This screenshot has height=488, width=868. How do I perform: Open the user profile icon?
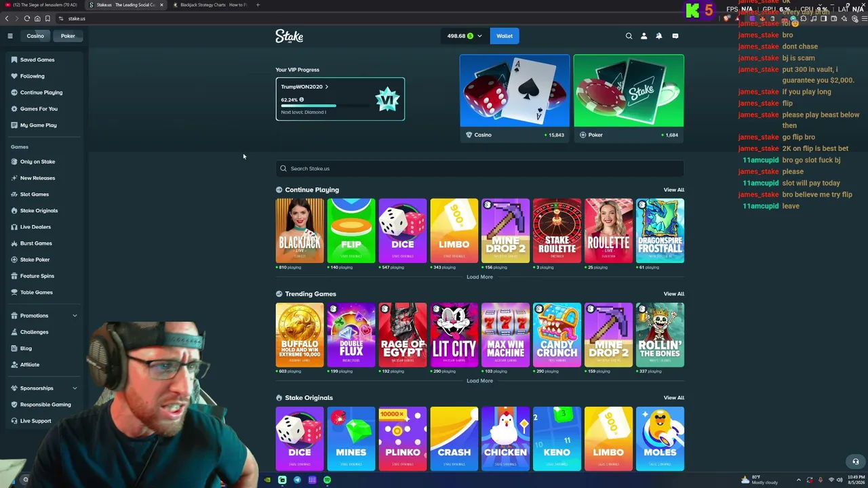click(644, 36)
